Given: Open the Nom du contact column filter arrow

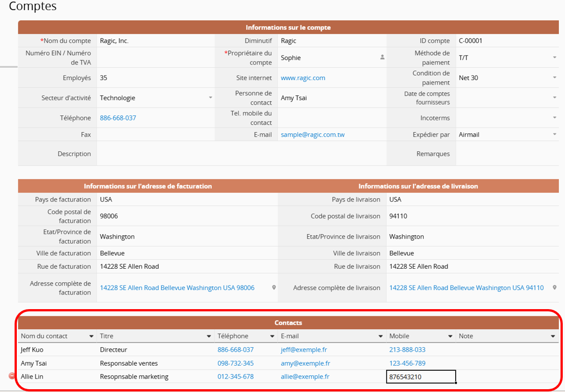Looking at the screenshot, I should pyautogui.click(x=91, y=337).
